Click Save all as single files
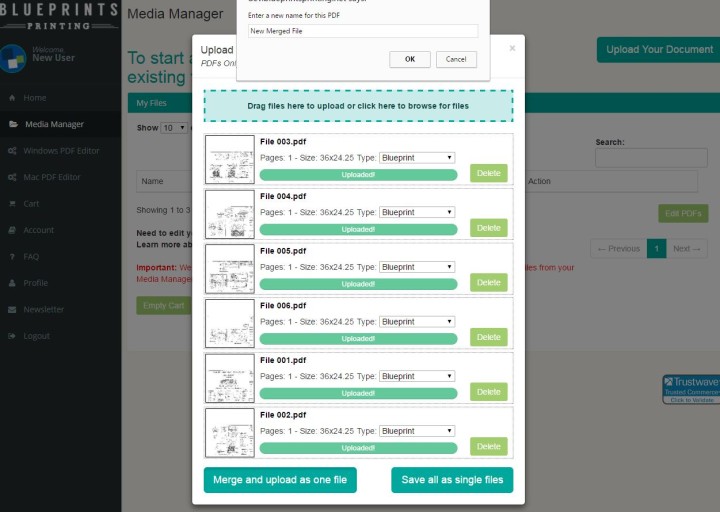 (x=452, y=480)
